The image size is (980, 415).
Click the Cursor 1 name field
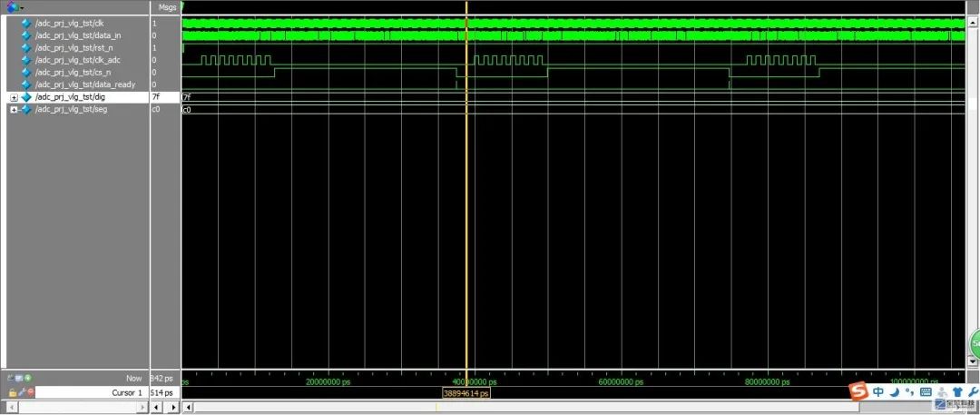pos(92,392)
